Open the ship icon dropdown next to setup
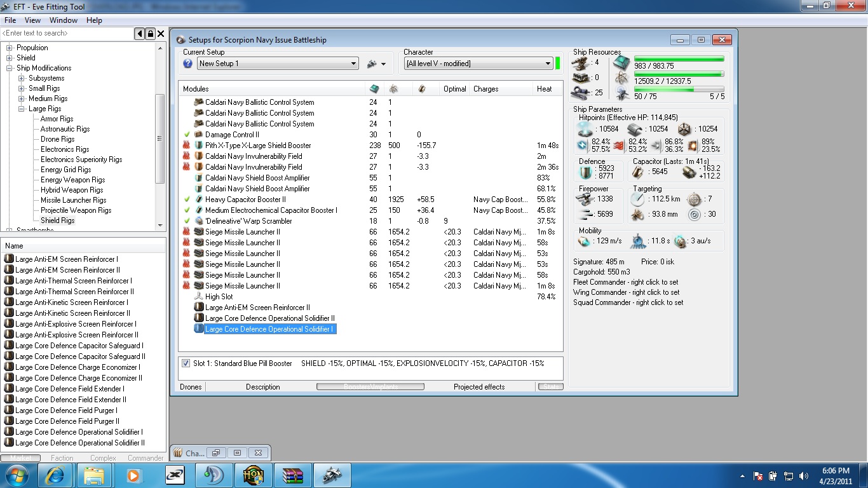This screenshot has width=868, height=488. (x=376, y=64)
